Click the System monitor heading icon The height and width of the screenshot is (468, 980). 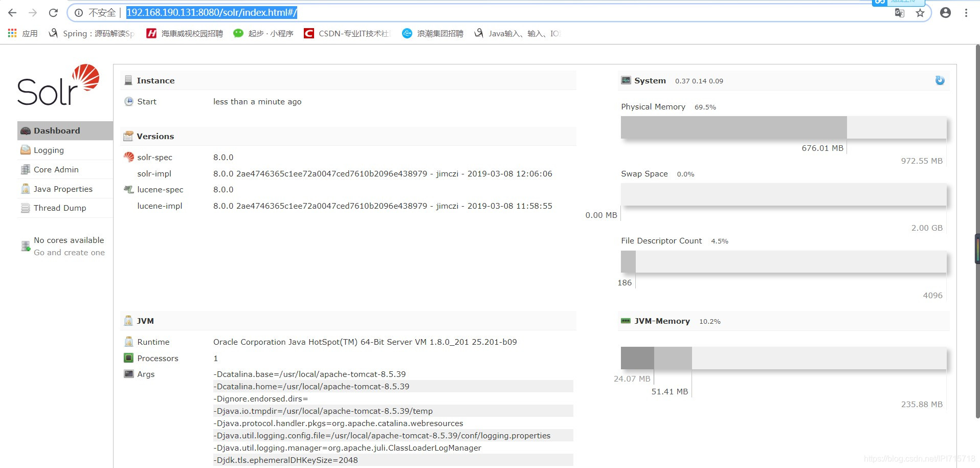coord(626,80)
